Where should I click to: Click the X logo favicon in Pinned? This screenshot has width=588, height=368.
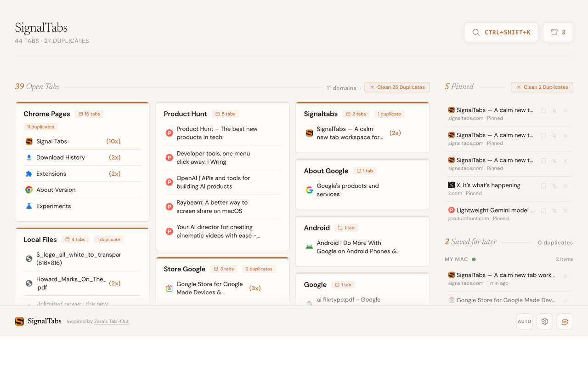click(451, 185)
